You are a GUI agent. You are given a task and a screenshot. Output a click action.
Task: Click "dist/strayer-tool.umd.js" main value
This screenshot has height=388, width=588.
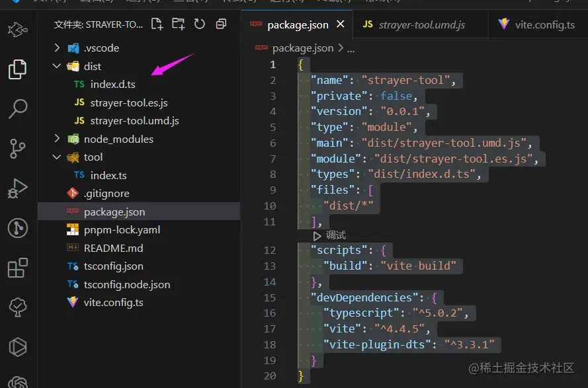[444, 143]
